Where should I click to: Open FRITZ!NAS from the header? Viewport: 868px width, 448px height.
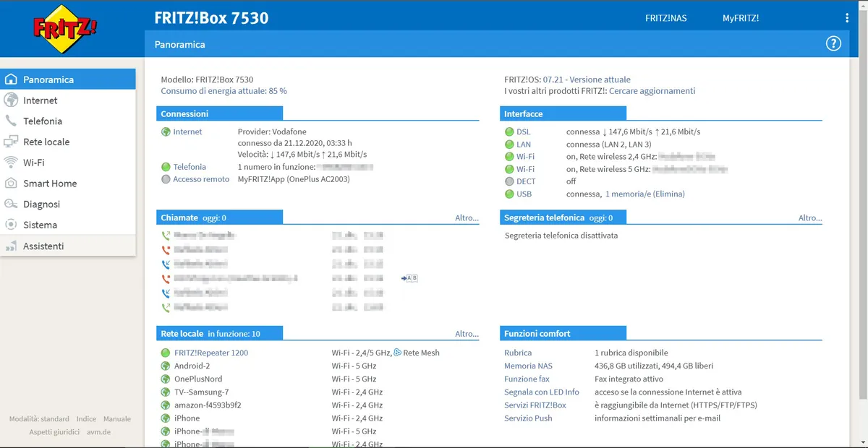[x=665, y=18]
